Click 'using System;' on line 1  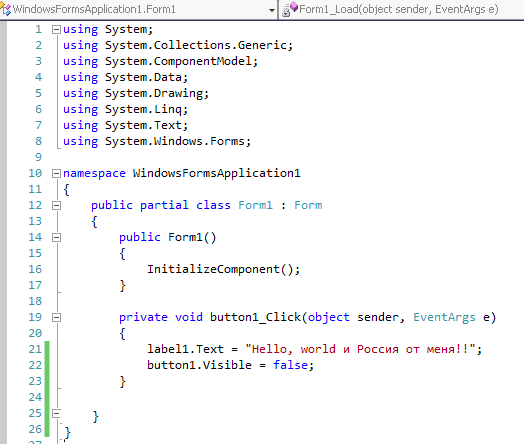(x=108, y=29)
